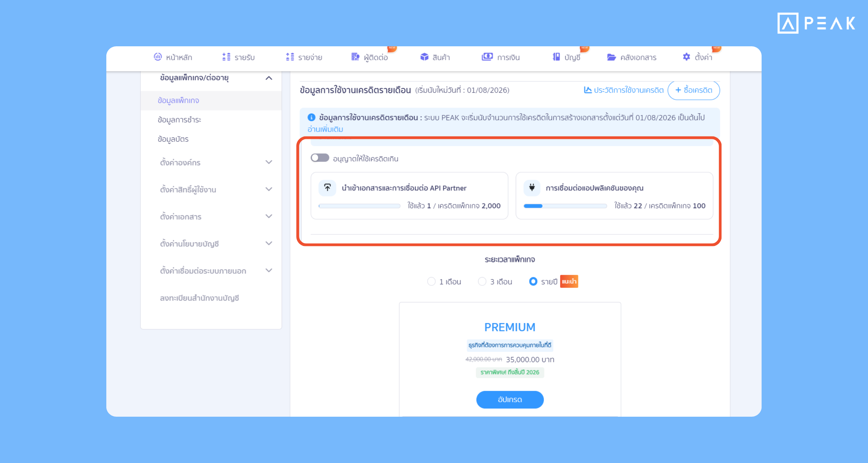The height and width of the screenshot is (463, 868).
Task: Click the product box icon beside สินค้า
Action: coord(424,57)
